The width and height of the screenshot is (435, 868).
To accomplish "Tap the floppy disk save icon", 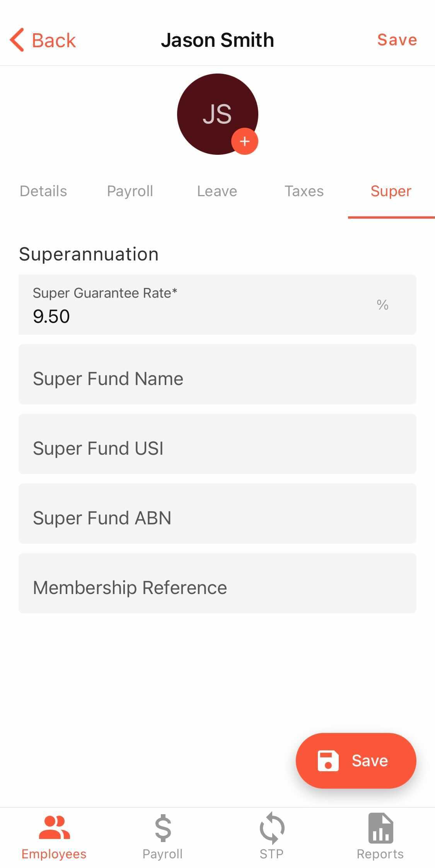I will point(328,760).
